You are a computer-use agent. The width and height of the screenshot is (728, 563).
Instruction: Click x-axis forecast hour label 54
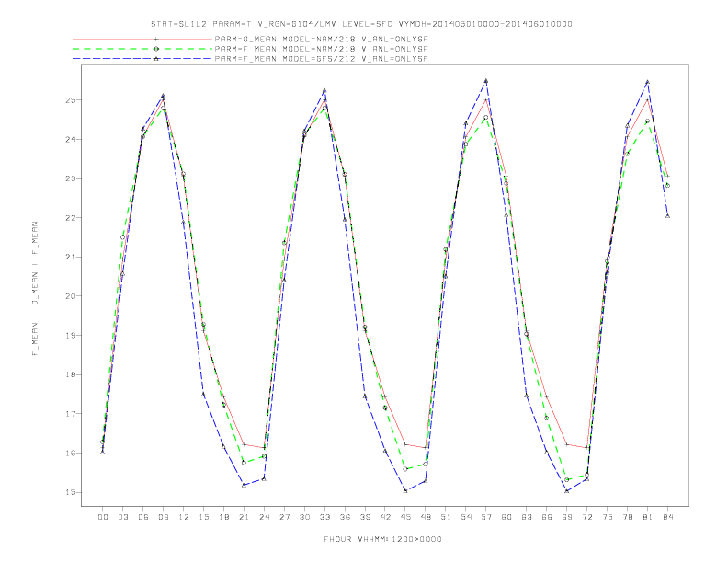[x=466, y=517]
